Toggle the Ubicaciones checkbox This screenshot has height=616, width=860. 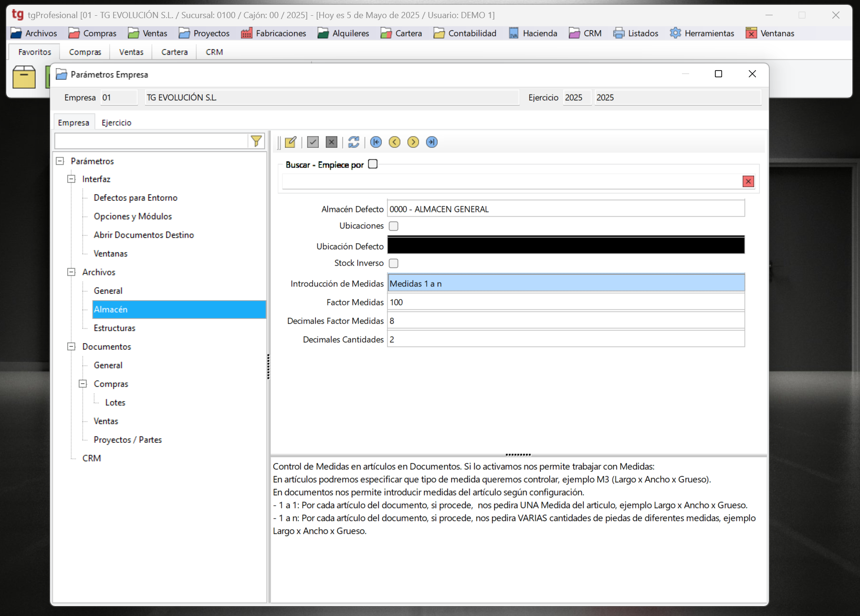point(394,226)
